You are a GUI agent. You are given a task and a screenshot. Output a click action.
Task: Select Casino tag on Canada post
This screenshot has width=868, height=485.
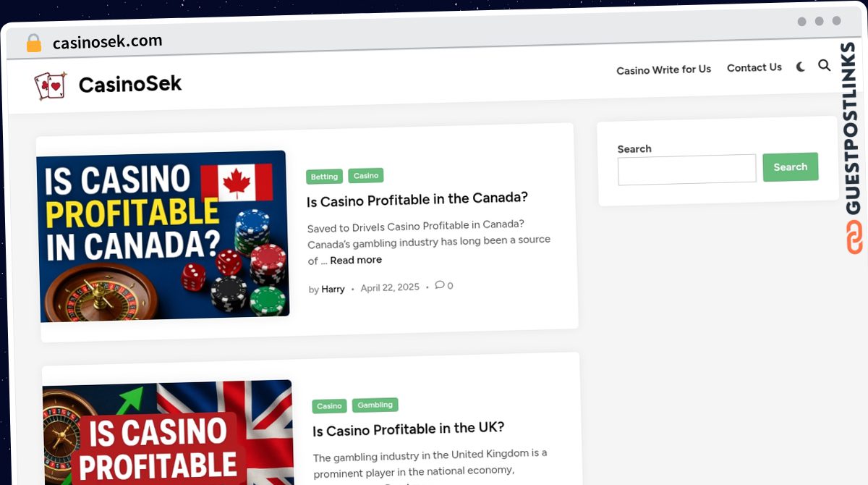(366, 175)
